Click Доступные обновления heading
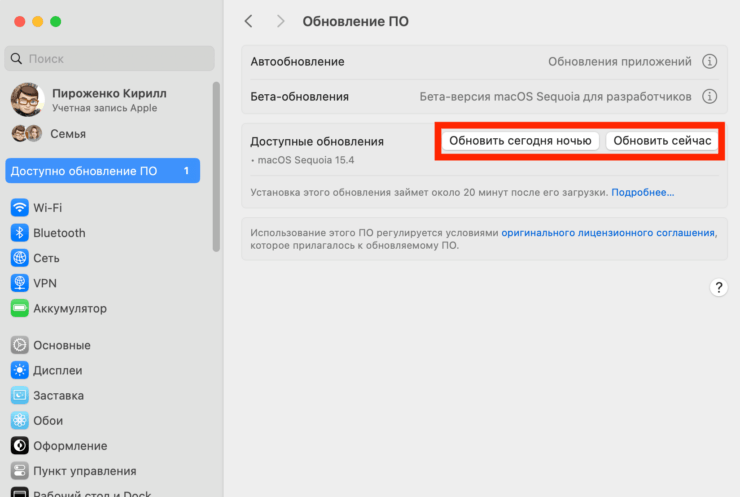Image resolution: width=740 pixels, height=497 pixels. pyautogui.click(x=317, y=142)
